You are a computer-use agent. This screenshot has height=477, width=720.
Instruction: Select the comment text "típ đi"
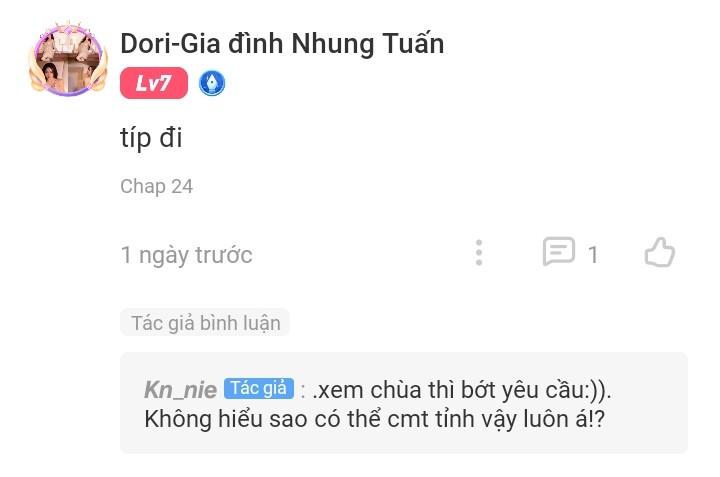[x=151, y=137]
